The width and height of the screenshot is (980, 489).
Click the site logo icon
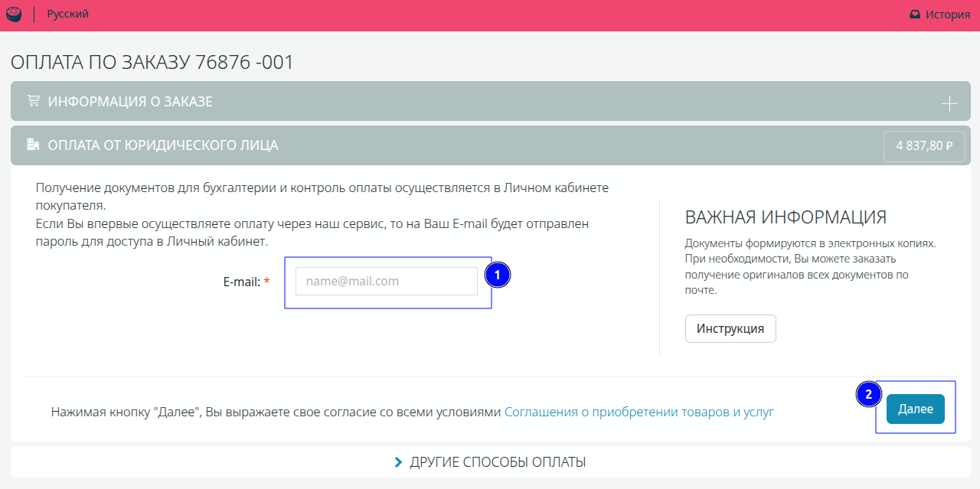tap(14, 15)
